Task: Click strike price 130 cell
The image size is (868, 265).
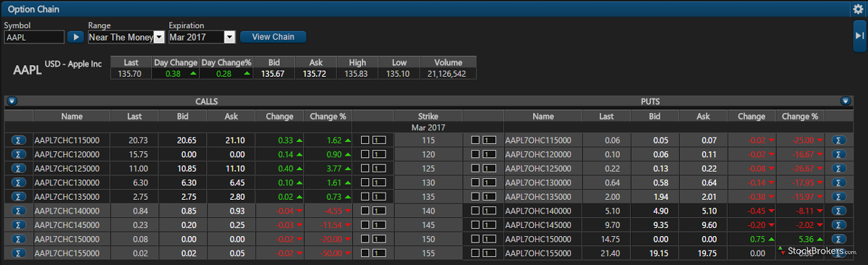Action: coord(428,182)
